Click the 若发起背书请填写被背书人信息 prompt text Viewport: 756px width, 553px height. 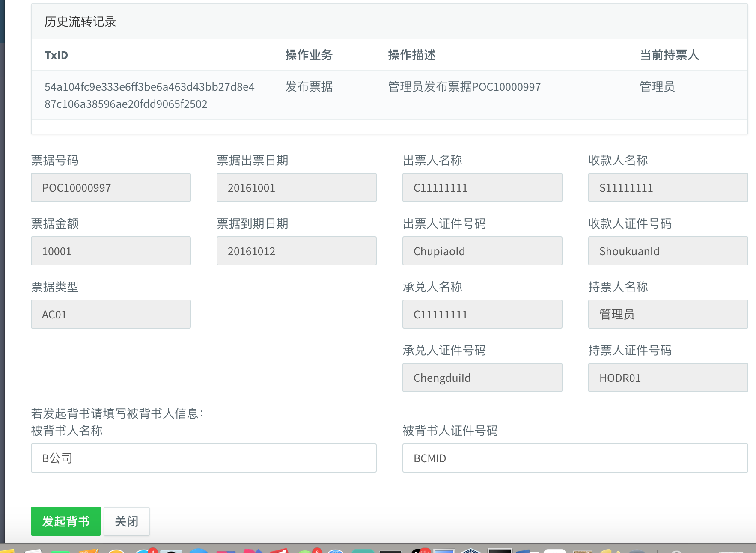click(x=117, y=413)
